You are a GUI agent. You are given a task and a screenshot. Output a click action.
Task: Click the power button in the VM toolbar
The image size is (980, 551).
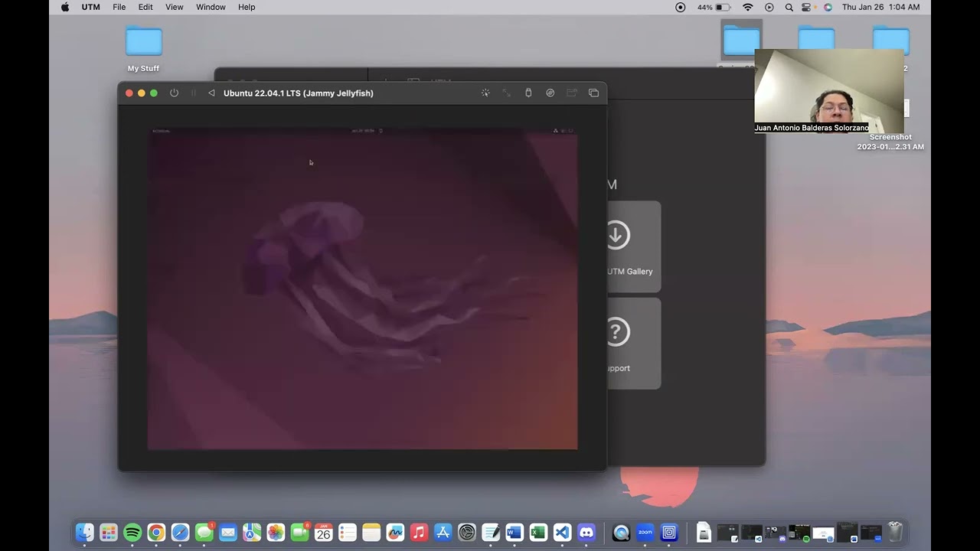point(174,93)
